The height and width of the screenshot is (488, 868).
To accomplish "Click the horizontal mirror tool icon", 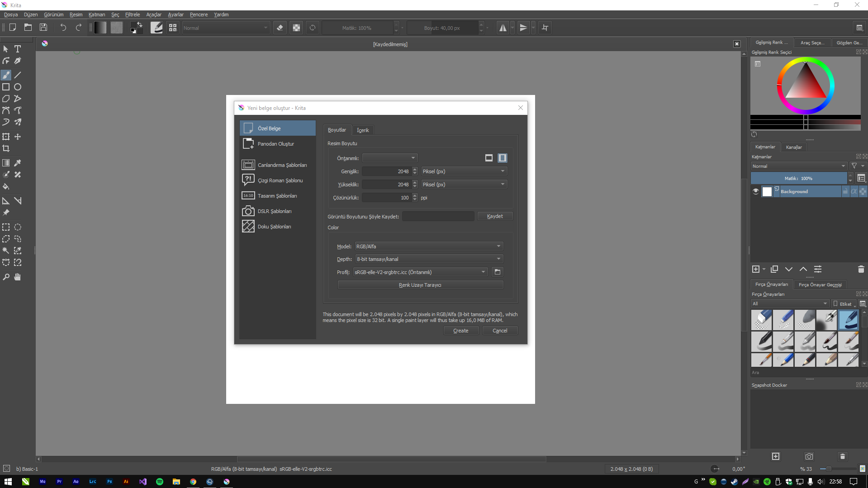I will (503, 28).
